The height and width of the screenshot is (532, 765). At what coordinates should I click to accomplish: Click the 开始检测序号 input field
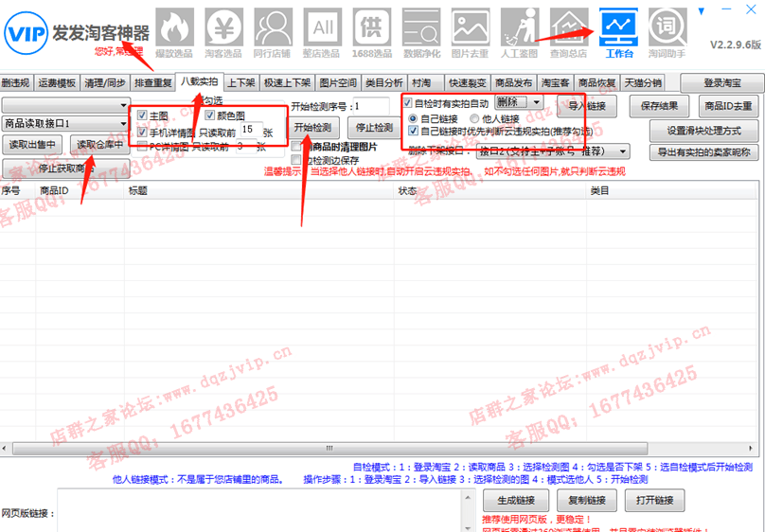(x=372, y=106)
